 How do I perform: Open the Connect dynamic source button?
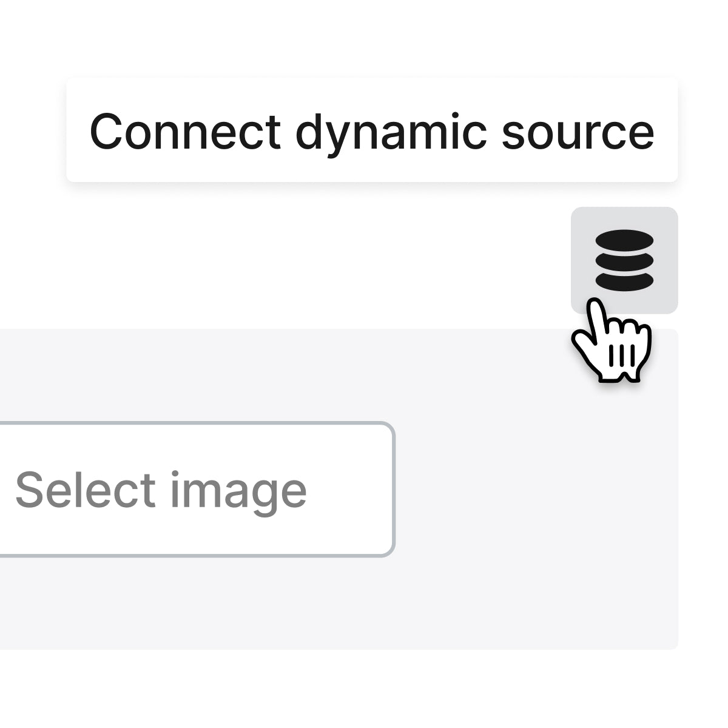pyautogui.click(x=371, y=130)
